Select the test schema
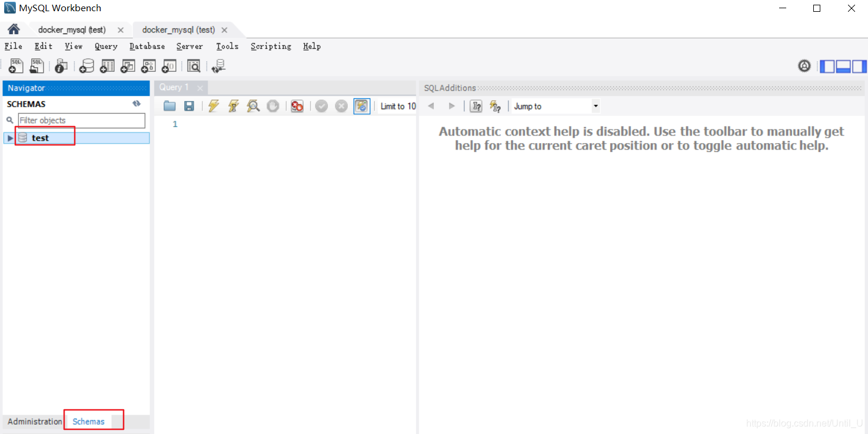The width and height of the screenshot is (868, 434). pyautogui.click(x=41, y=138)
